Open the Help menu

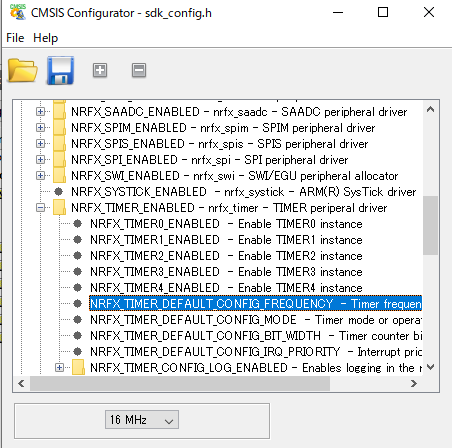click(45, 38)
